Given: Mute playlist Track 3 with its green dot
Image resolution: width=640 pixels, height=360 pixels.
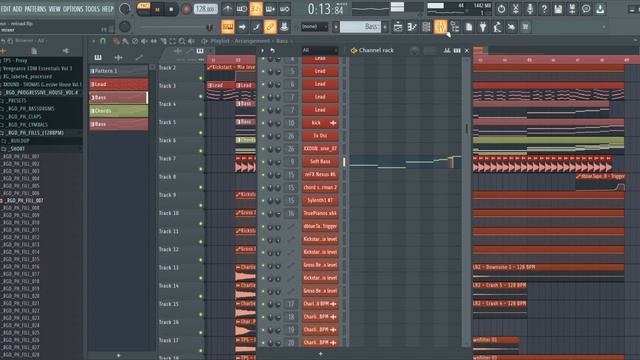Looking at the screenshot, I should (x=201, y=96).
